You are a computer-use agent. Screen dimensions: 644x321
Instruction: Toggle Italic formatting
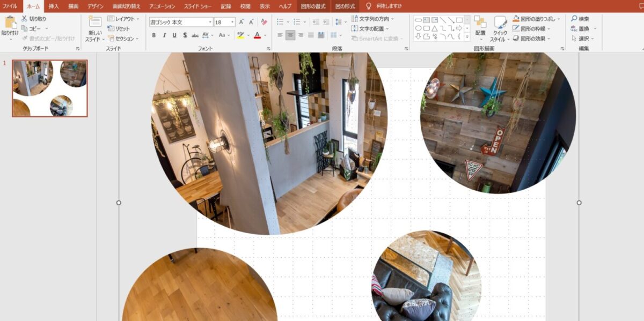(164, 35)
